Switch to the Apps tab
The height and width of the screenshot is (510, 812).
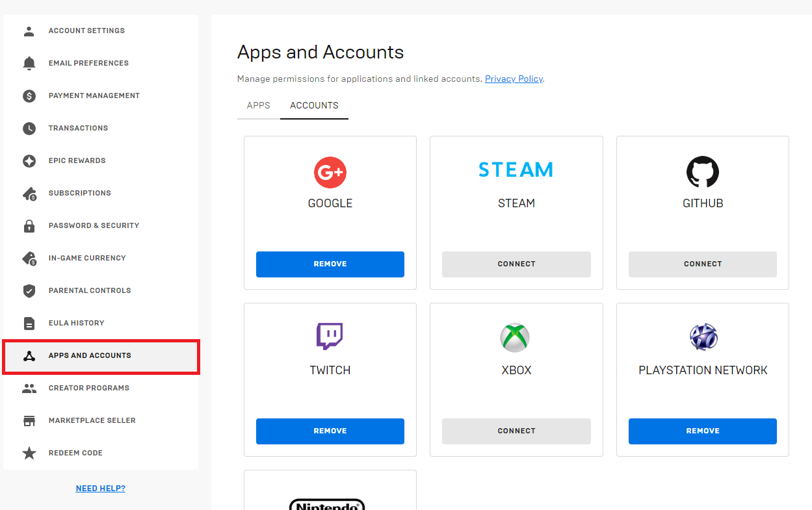click(258, 105)
